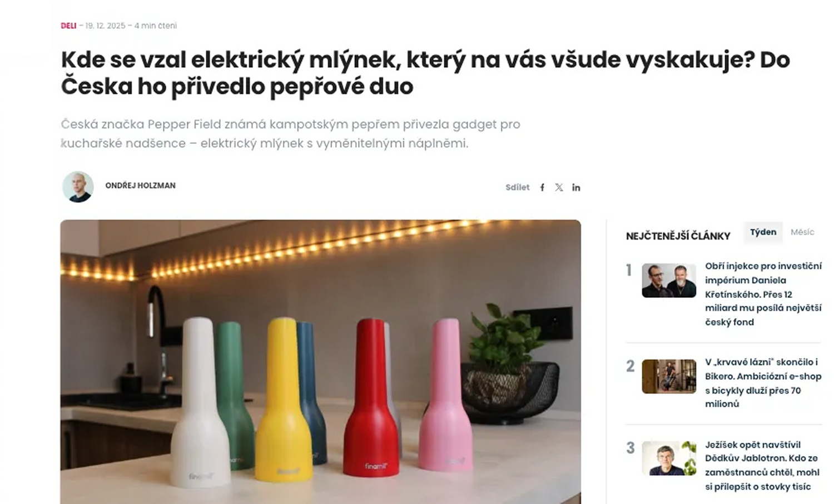834x504 pixels.
Task: Open author Ondřej Holzman's avatar photo
Action: 78,187
